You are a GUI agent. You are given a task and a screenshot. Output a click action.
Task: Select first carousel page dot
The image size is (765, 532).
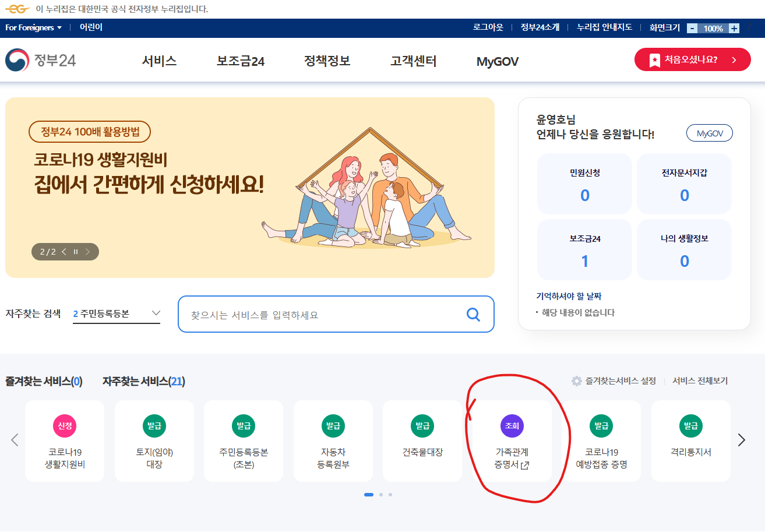point(369,495)
